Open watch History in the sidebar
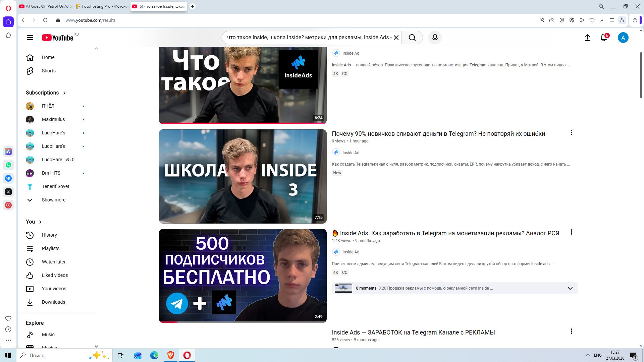Image resolution: width=644 pixels, height=362 pixels. (49, 235)
